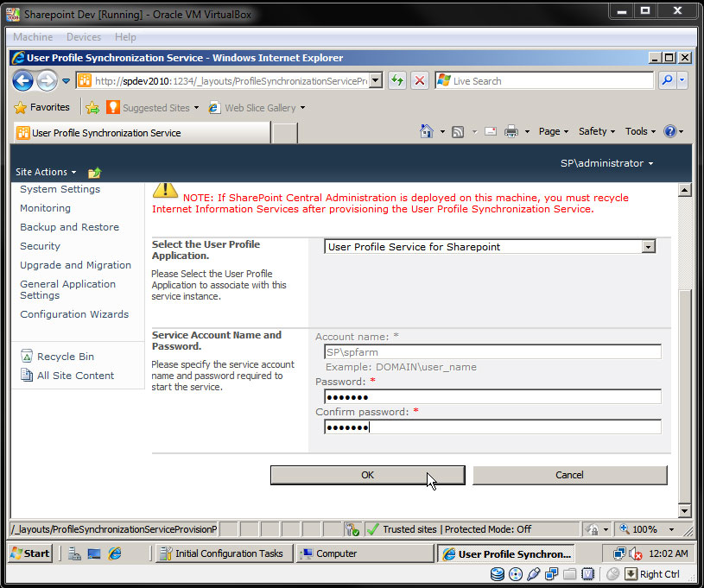Stop loading with red X icon
The image size is (704, 588).
(x=419, y=81)
